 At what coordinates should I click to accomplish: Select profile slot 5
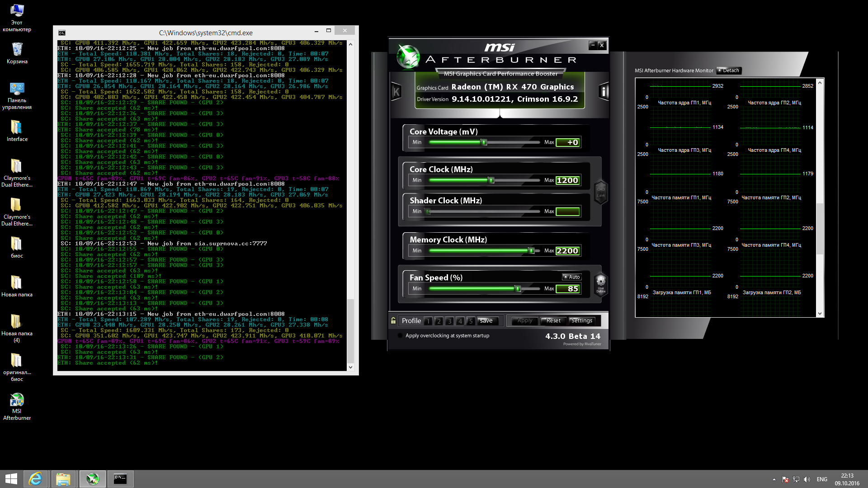pyautogui.click(x=471, y=321)
